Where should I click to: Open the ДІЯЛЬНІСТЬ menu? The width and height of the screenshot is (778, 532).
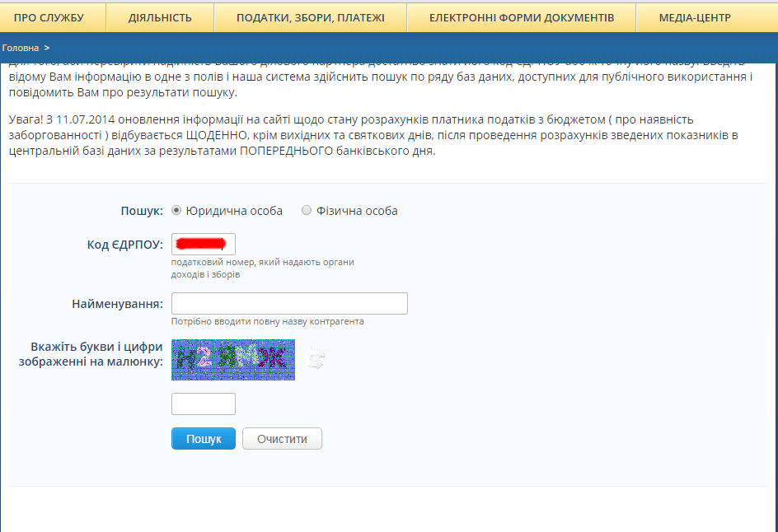[x=160, y=18]
